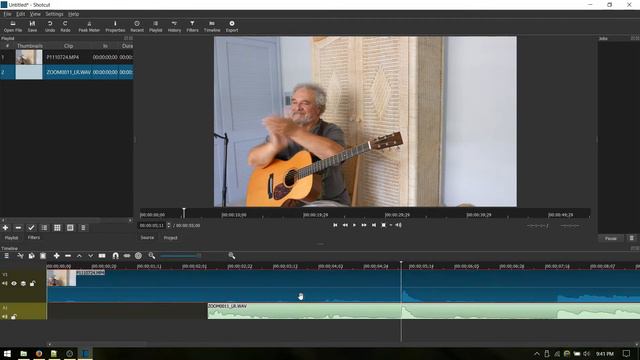This screenshot has width=640, height=360.
Task: Switch playlist to tiles view
Action: coord(70,228)
